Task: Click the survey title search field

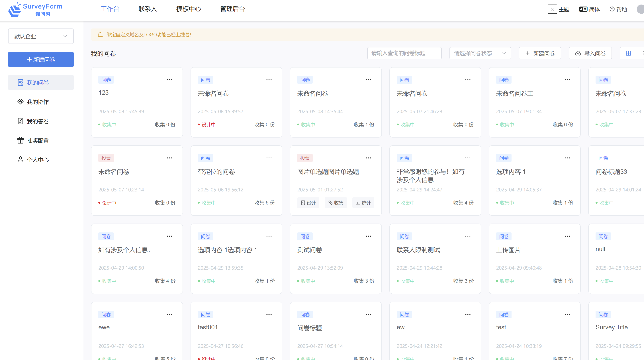Action: click(404, 53)
